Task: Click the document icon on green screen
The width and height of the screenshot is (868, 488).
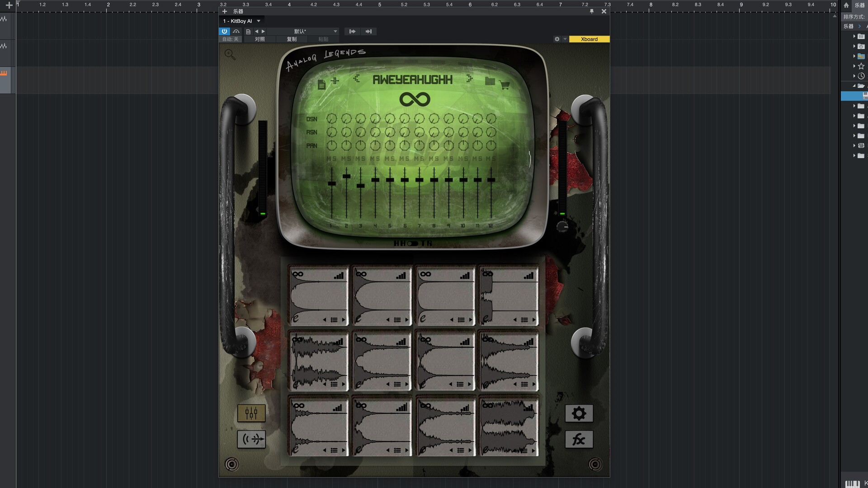Action: click(x=321, y=84)
